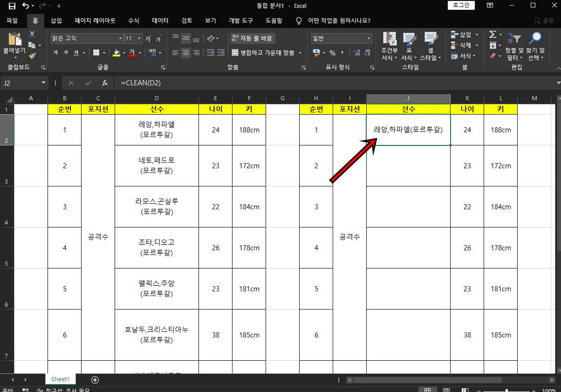The width and height of the screenshot is (561, 392).
Task: Open Cell Styles (셀 스타일)
Action: (x=431, y=47)
